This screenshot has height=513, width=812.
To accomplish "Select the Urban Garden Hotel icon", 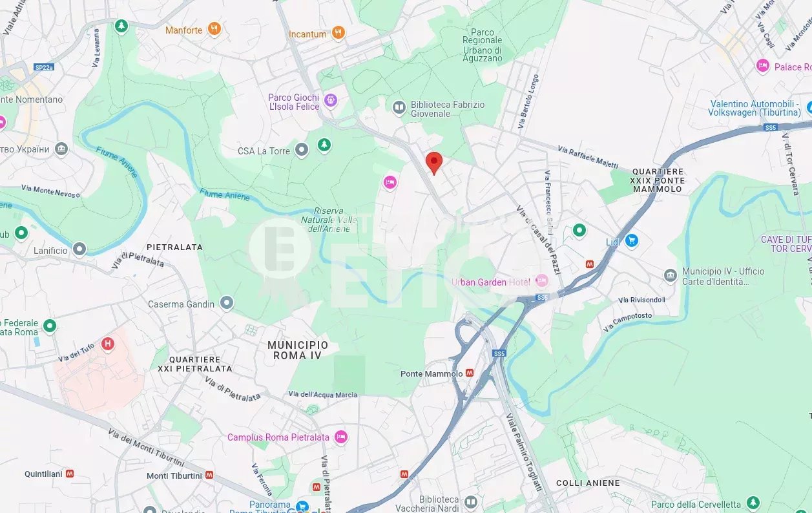I will point(541,281).
